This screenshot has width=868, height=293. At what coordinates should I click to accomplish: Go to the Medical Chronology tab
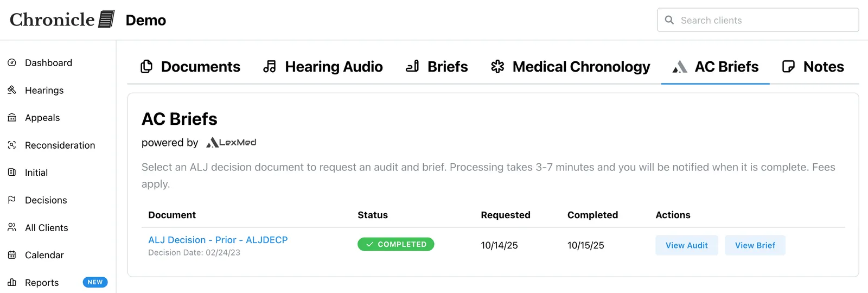(570, 67)
